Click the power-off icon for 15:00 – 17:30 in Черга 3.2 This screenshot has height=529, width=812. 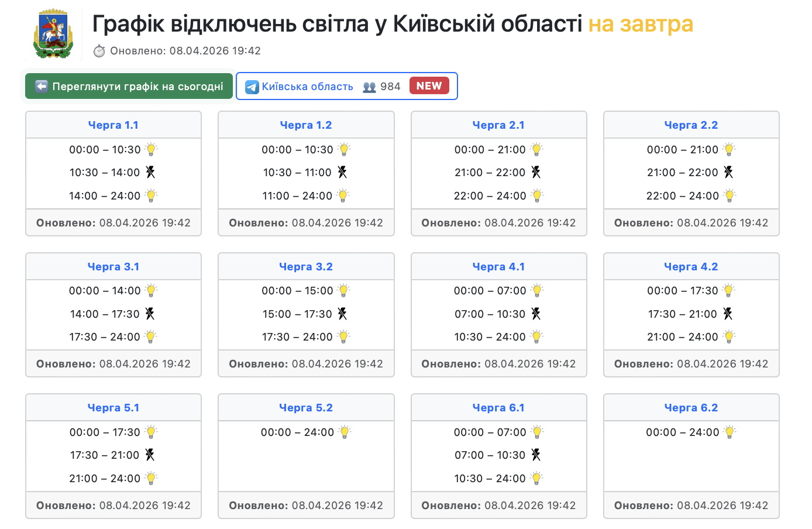tap(342, 314)
